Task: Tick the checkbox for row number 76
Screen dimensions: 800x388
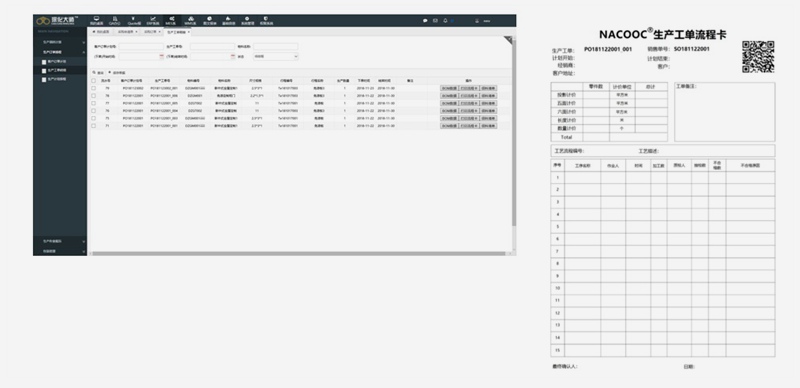Action: point(93,110)
